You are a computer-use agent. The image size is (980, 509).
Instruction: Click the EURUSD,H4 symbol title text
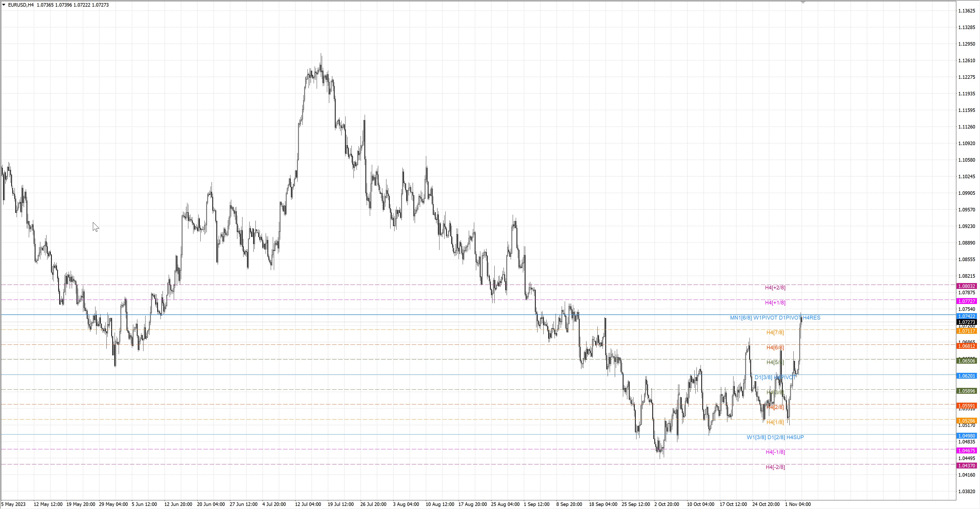click(x=21, y=5)
